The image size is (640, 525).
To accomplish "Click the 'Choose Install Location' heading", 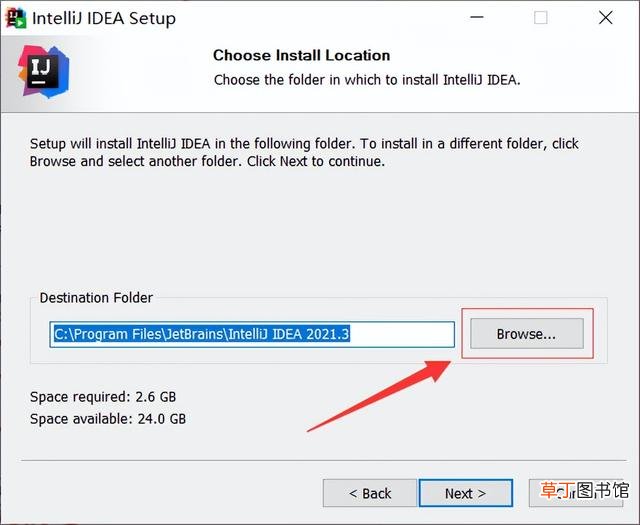I will click(302, 55).
